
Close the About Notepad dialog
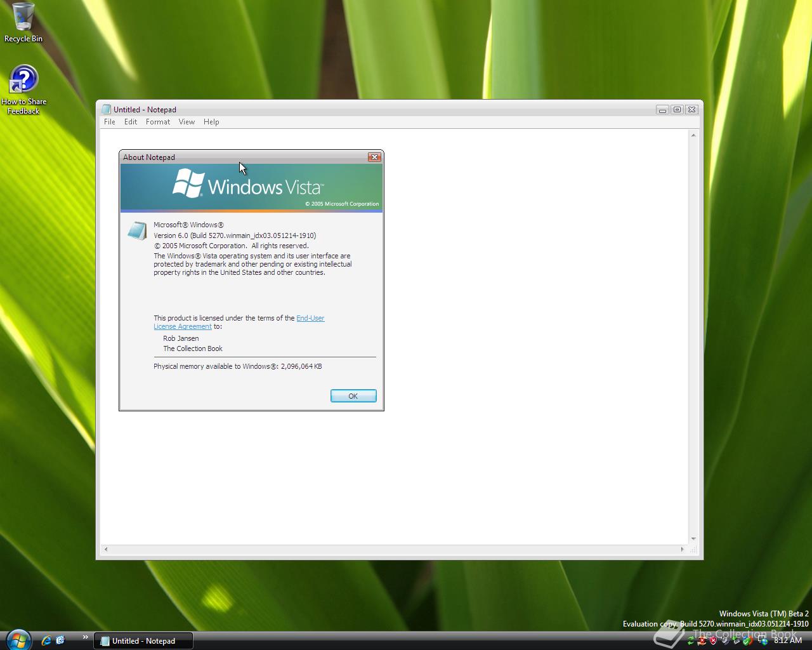(374, 157)
